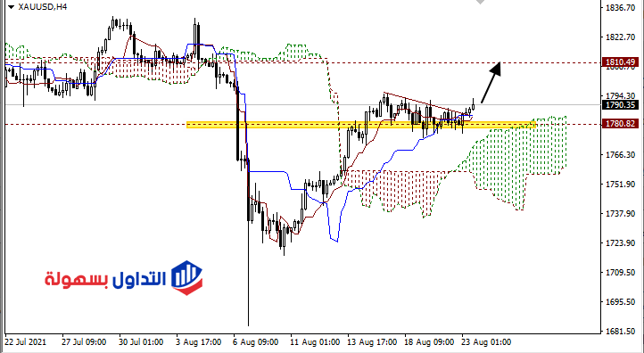Click the 6 Aug 09:00 time label

256,342
